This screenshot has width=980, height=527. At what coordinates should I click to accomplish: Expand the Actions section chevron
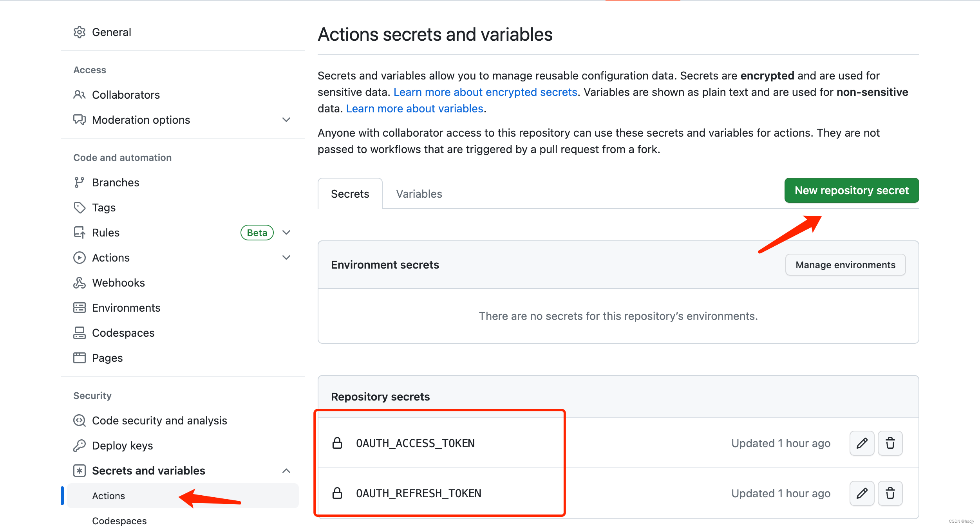point(286,258)
